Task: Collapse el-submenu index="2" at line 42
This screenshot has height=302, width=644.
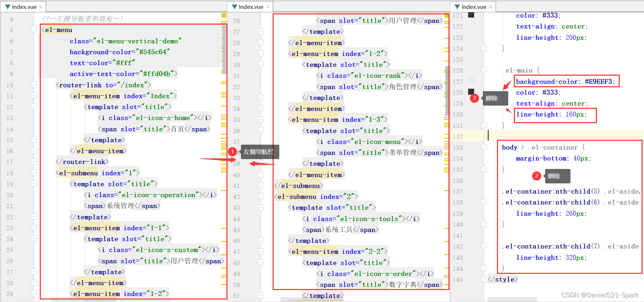Action: click(261, 196)
